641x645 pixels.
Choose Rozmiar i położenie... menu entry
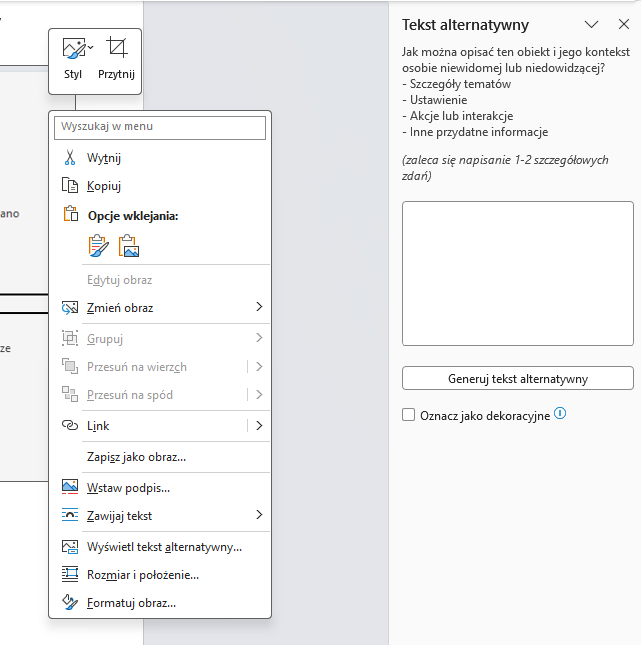tap(160, 575)
